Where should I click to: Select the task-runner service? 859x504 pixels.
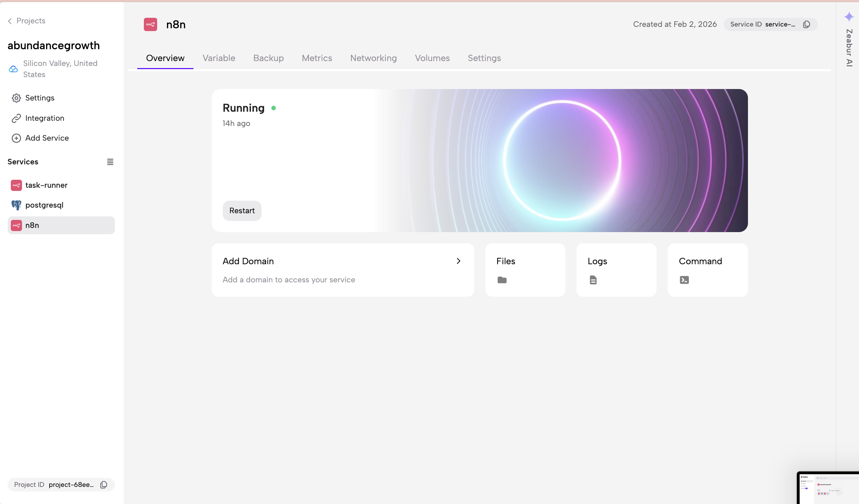tap(46, 185)
